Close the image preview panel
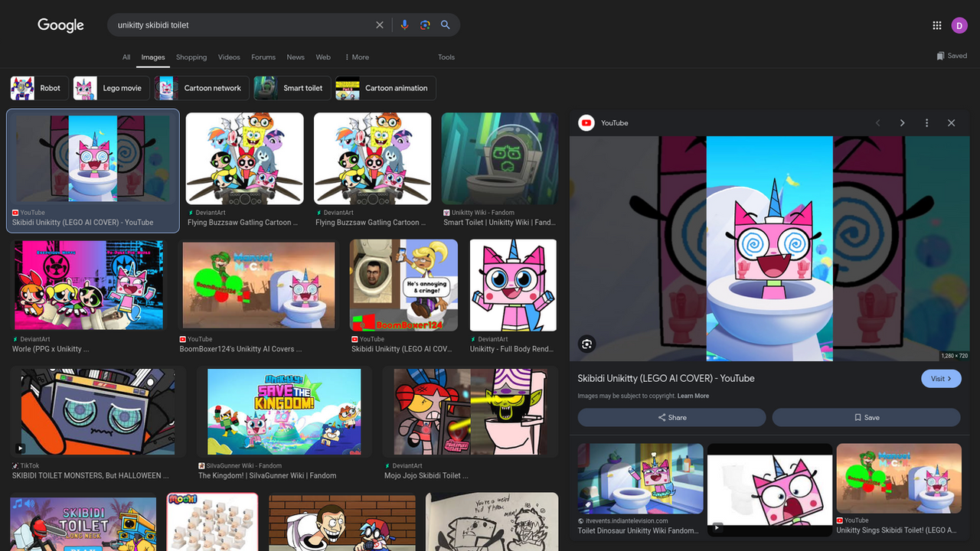This screenshot has width=980, height=551. 952,123
